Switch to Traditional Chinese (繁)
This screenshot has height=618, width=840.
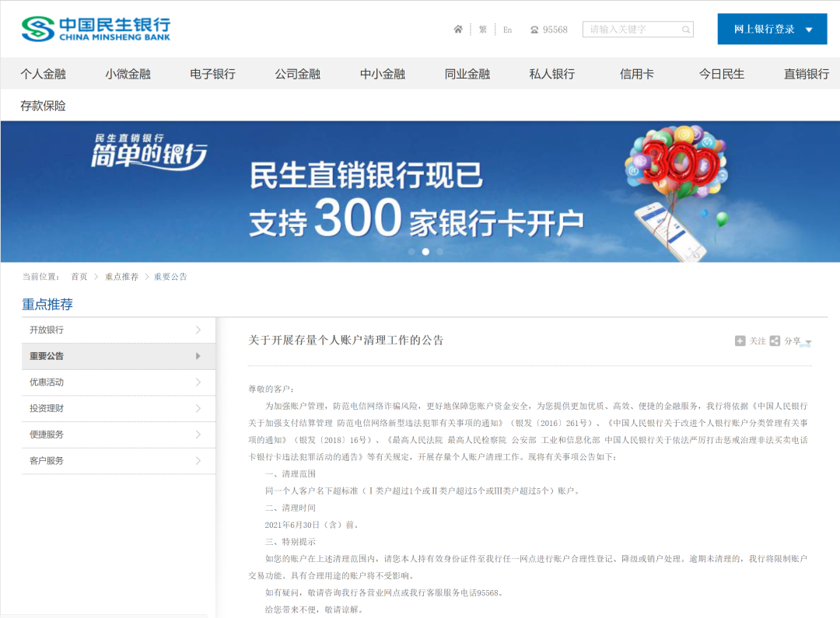[x=483, y=30]
